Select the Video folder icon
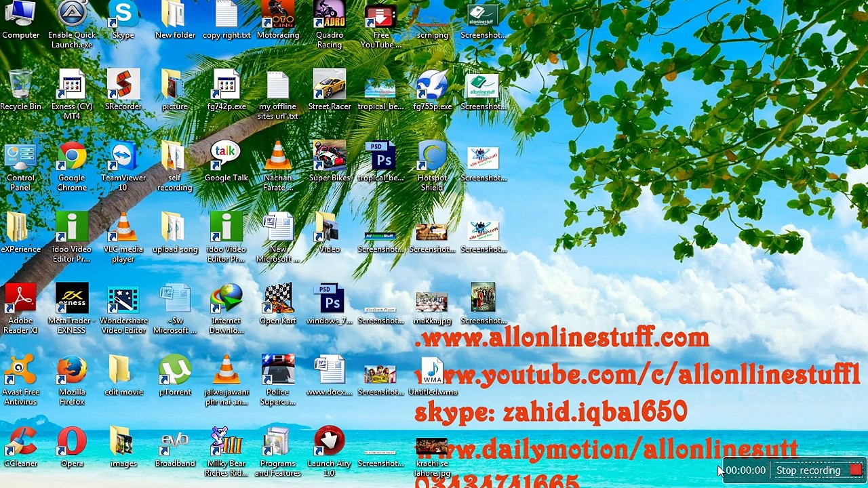Image resolution: width=868 pixels, height=488 pixels. [x=330, y=233]
